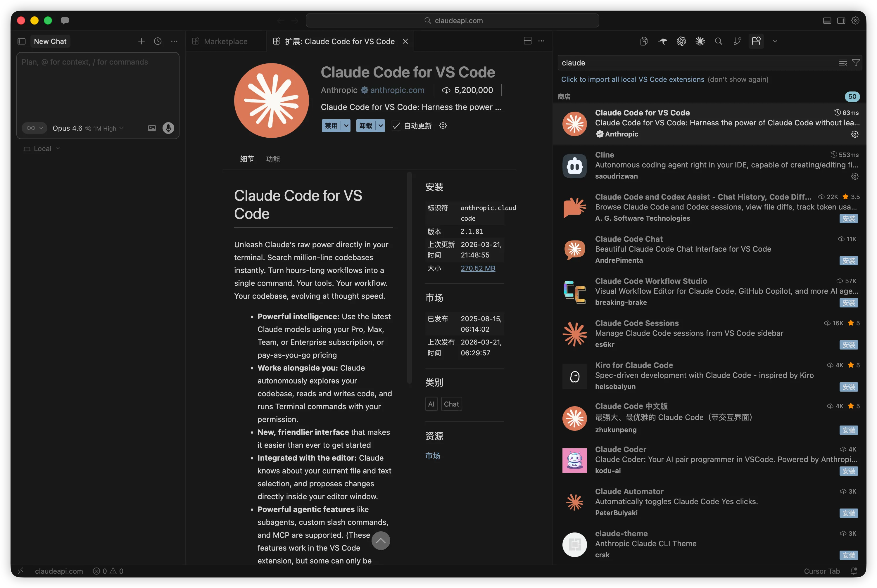Open the Extensions view icon in the toolbar

point(756,41)
